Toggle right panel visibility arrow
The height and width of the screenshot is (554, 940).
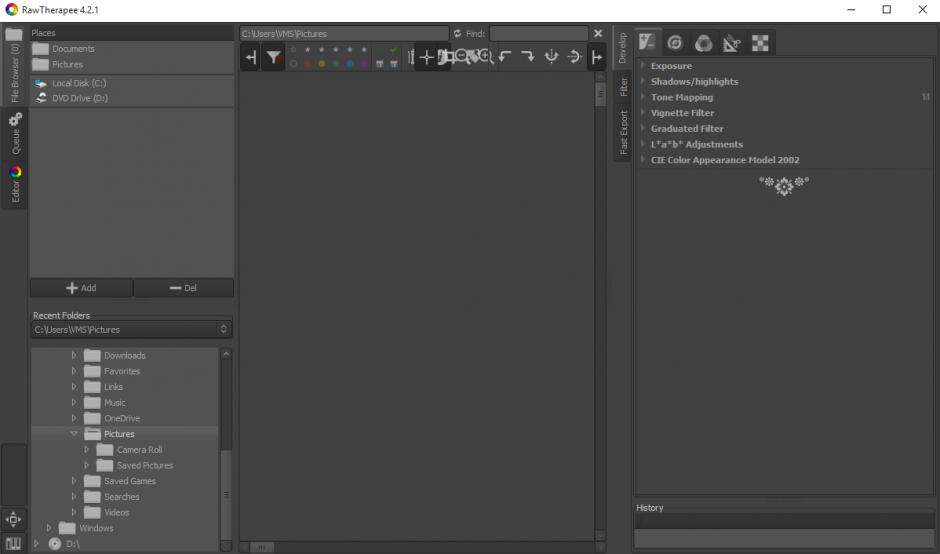pyautogui.click(x=596, y=58)
